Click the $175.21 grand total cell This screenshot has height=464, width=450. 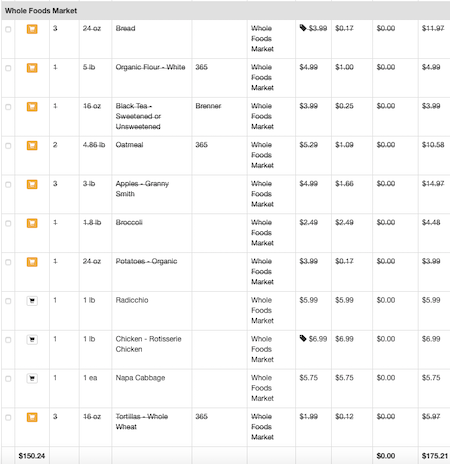(x=435, y=456)
